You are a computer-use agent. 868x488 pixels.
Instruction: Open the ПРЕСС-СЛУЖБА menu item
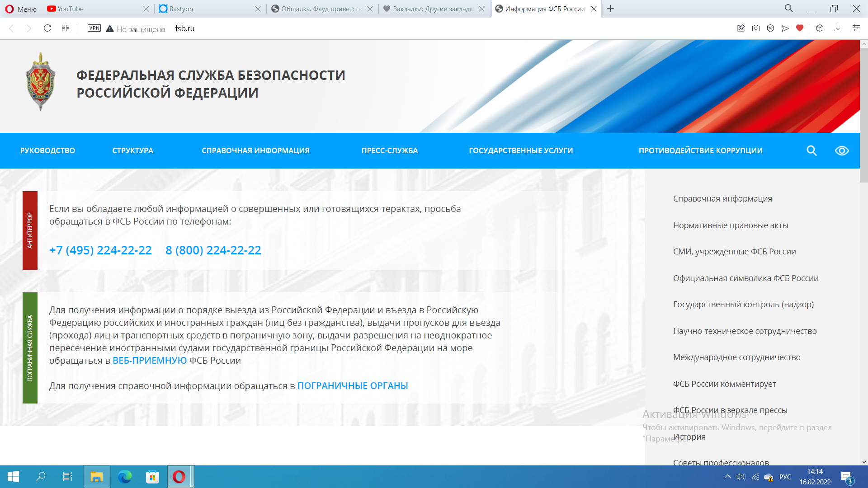[x=390, y=150]
